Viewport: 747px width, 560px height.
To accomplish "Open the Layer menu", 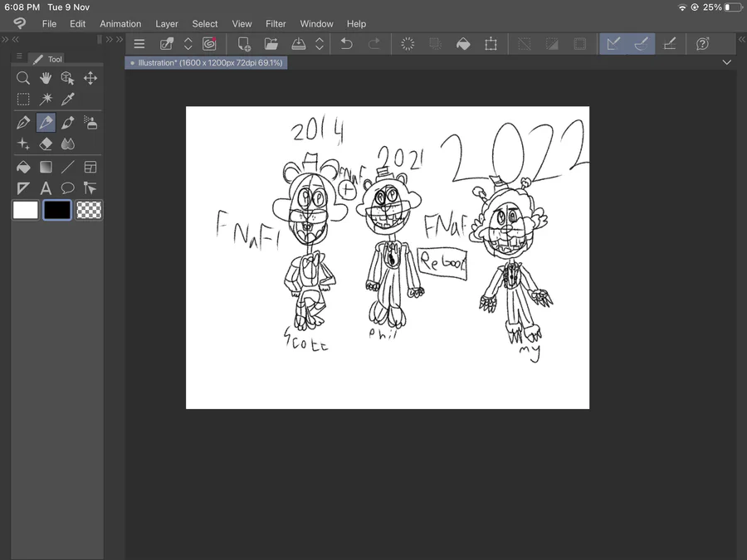I will (x=167, y=24).
